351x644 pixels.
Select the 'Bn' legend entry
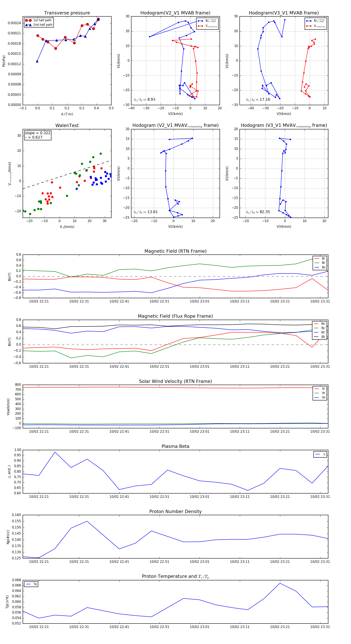[x=320, y=267]
